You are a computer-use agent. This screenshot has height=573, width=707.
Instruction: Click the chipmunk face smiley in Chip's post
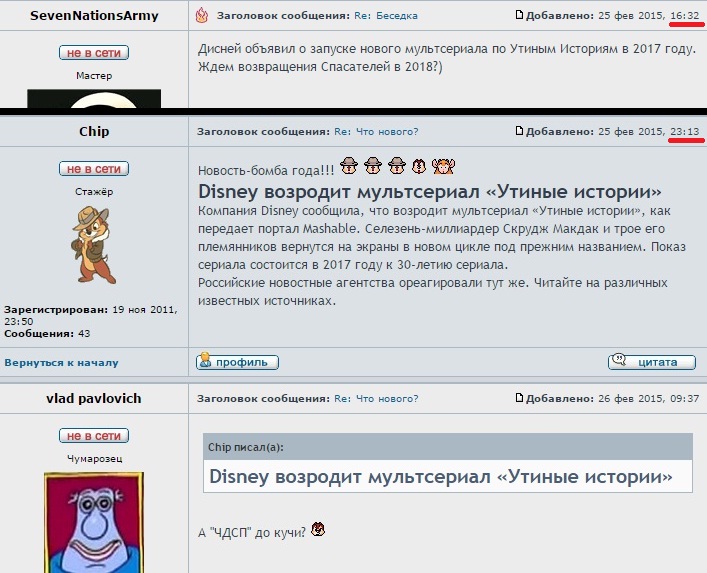point(419,166)
